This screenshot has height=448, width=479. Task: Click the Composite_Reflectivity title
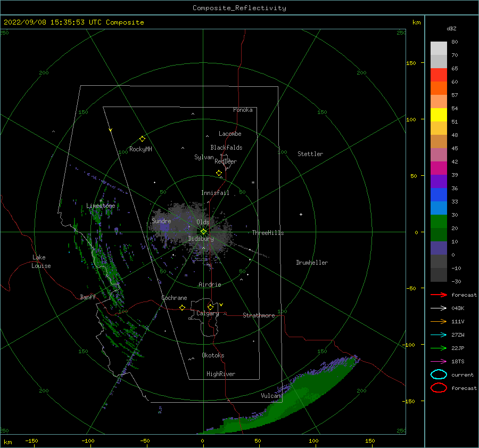(x=240, y=8)
